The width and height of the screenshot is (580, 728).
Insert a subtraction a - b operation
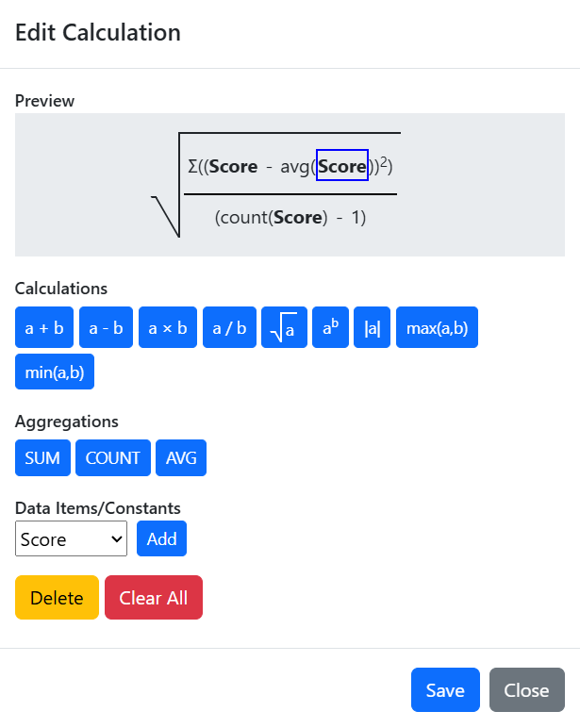click(106, 327)
